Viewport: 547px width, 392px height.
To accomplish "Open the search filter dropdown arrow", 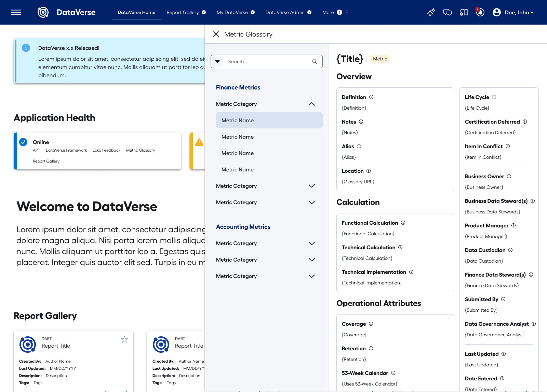I will point(217,61).
